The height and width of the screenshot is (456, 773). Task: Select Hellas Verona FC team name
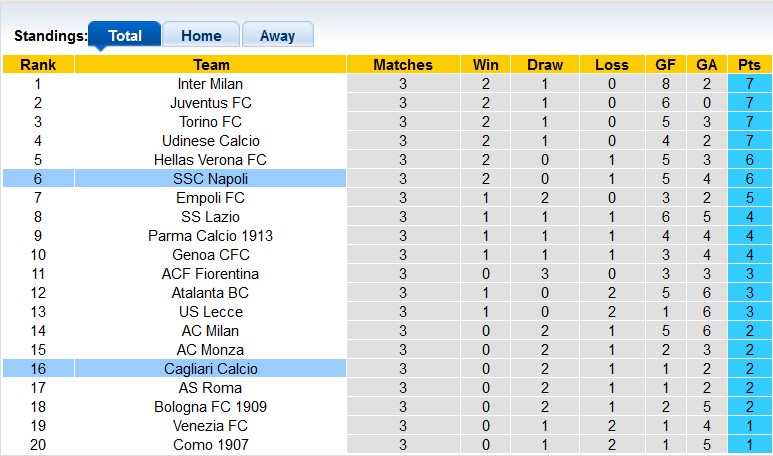pos(210,160)
